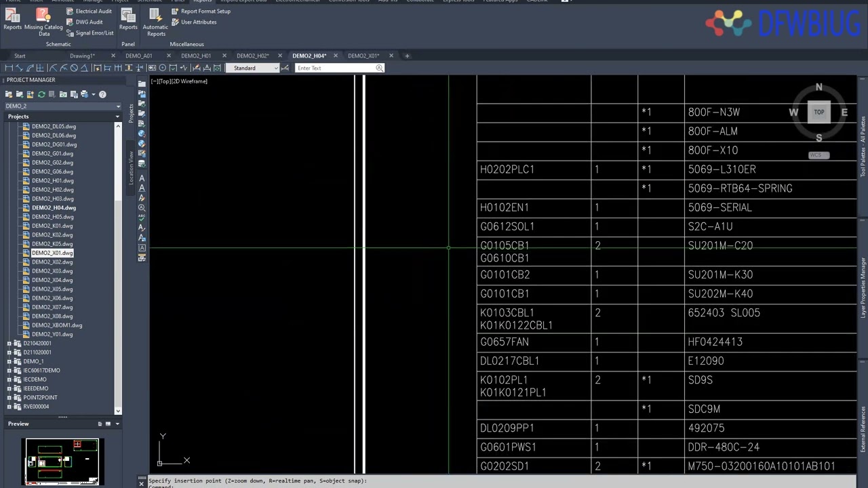
Task: Click the N compass direction on ViewCube
Action: 818,87
